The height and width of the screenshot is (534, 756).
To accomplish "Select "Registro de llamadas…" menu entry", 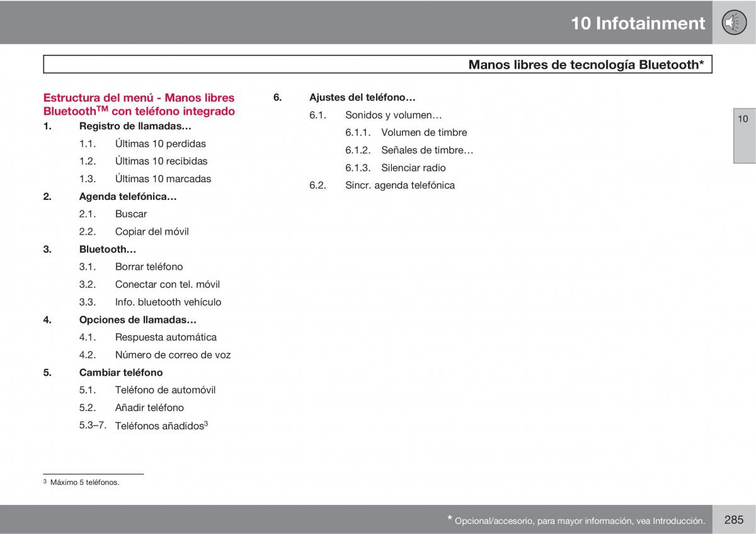I will pyautogui.click(x=135, y=126).
